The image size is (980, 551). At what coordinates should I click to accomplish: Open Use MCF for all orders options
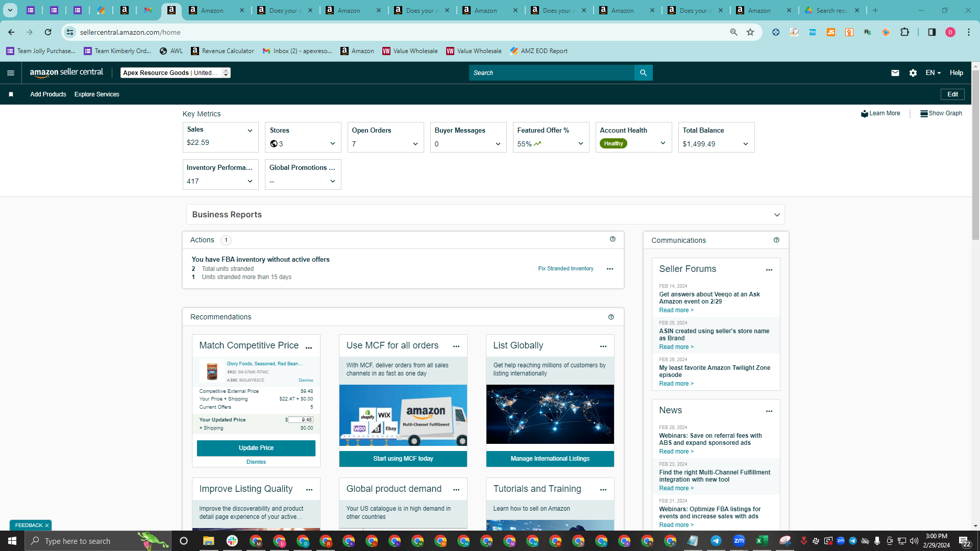pos(456,346)
